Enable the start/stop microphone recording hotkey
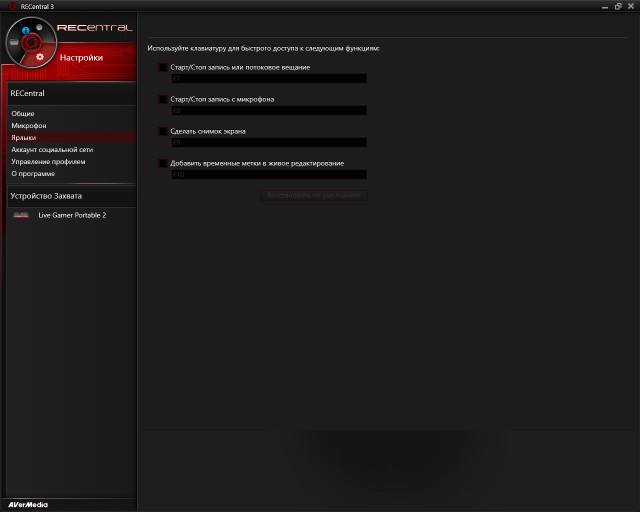640x512 pixels. [163, 99]
